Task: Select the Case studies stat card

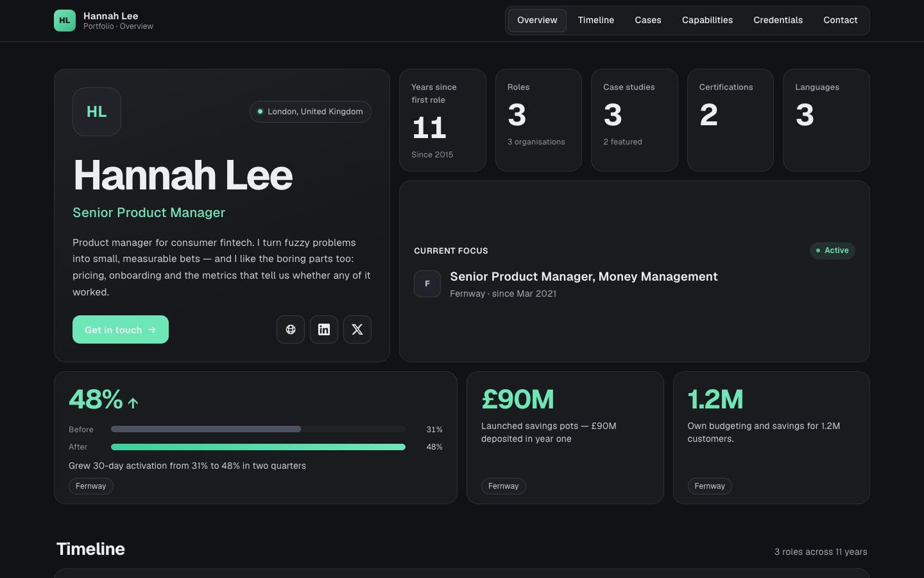Action: pos(635,120)
